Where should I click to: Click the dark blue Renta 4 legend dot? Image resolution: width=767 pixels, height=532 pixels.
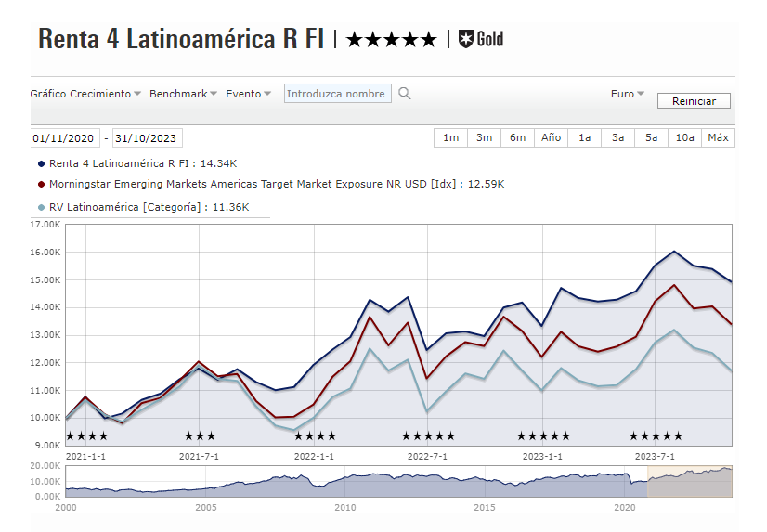pos(42,163)
